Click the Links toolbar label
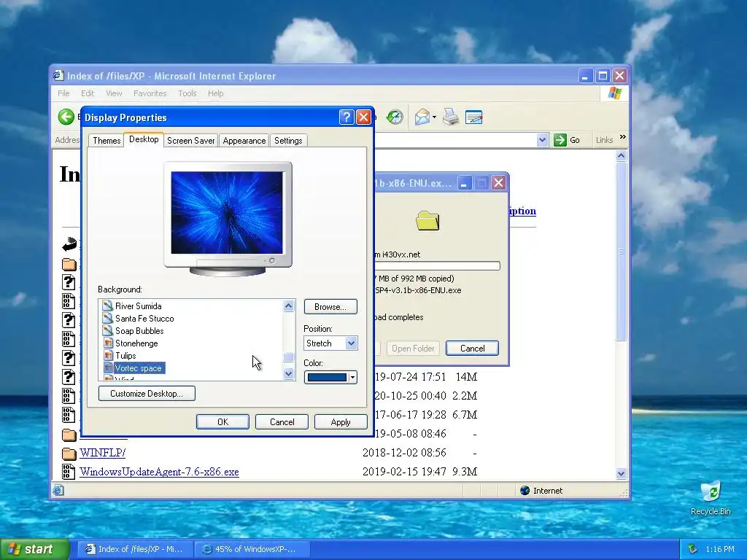Image resolution: width=747 pixels, height=560 pixels. (x=604, y=140)
